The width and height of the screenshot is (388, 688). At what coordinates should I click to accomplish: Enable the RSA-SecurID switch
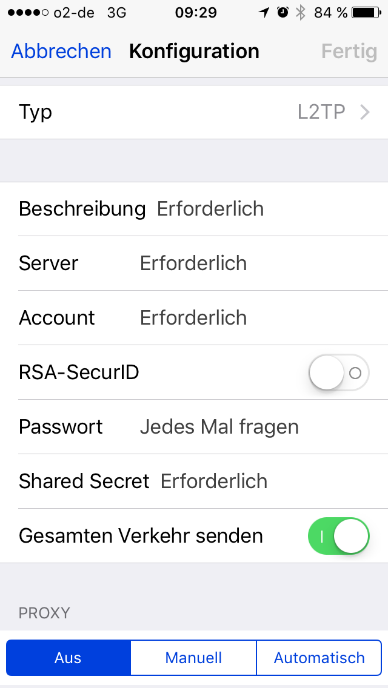(x=339, y=373)
